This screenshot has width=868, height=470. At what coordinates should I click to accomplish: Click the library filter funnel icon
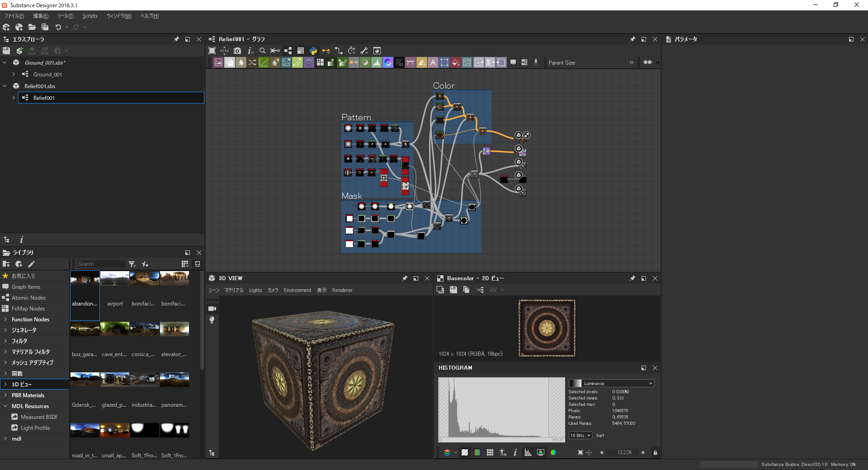point(132,264)
